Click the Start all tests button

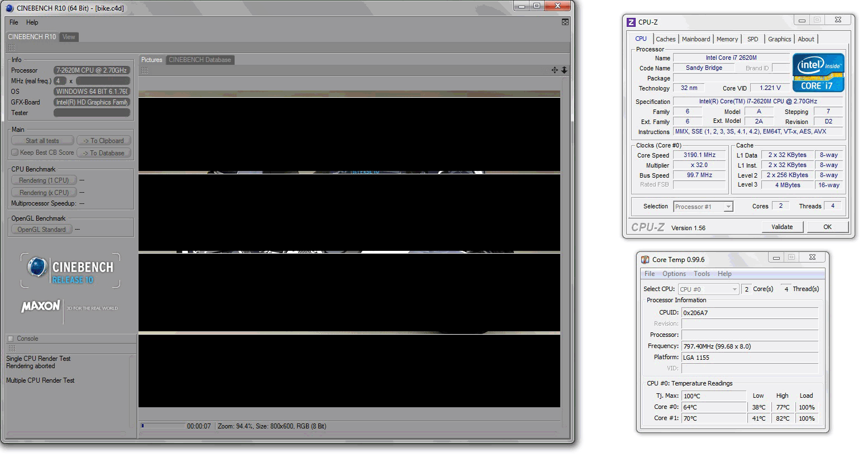pyautogui.click(x=42, y=141)
